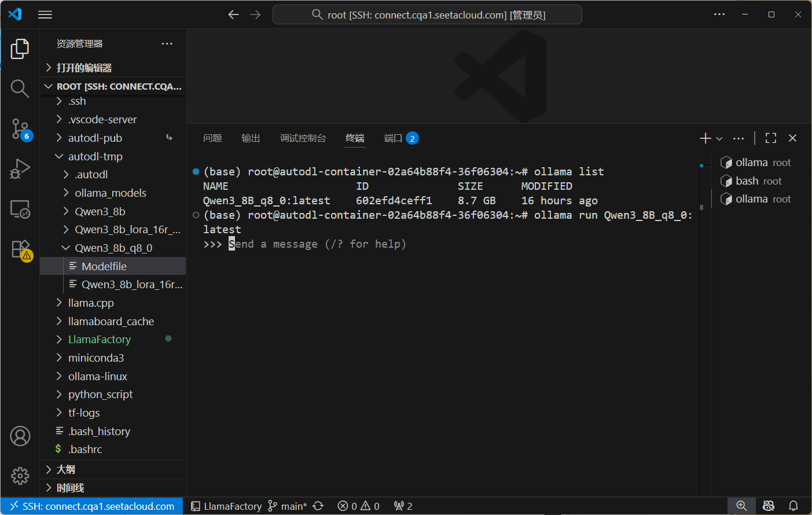
Task: Collapse the ROOT SSH workspace folder
Action: tap(113, 86)
